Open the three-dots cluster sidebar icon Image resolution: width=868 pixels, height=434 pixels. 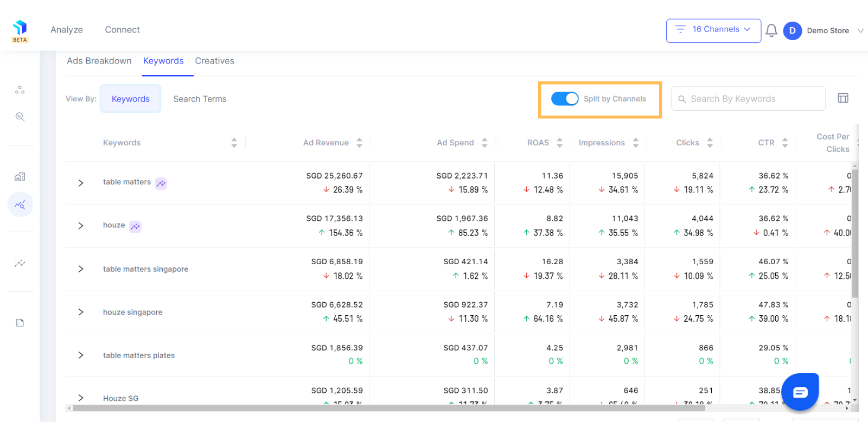point(20,90)
